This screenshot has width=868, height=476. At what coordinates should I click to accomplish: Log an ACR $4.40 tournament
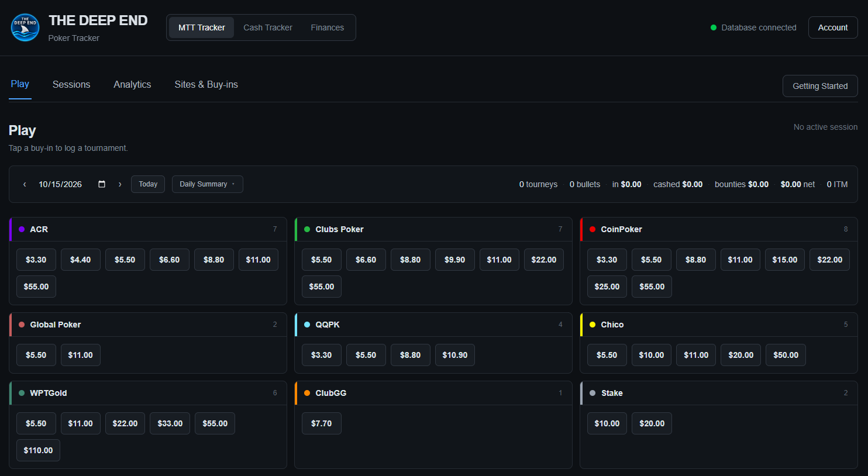point(81,260)
